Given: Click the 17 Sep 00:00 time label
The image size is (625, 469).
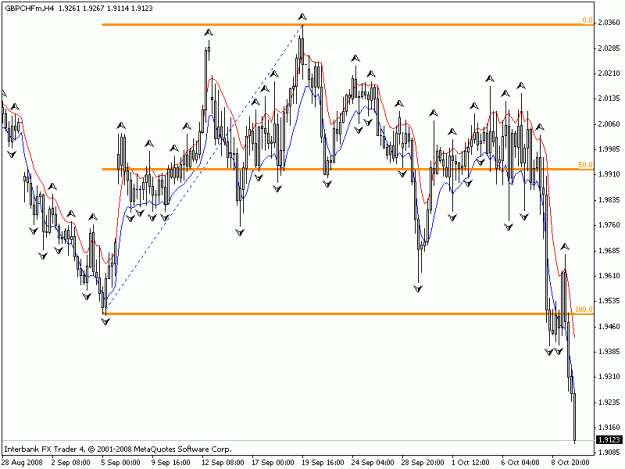Looking at the screenshot, I should click(x=273, y=463).
